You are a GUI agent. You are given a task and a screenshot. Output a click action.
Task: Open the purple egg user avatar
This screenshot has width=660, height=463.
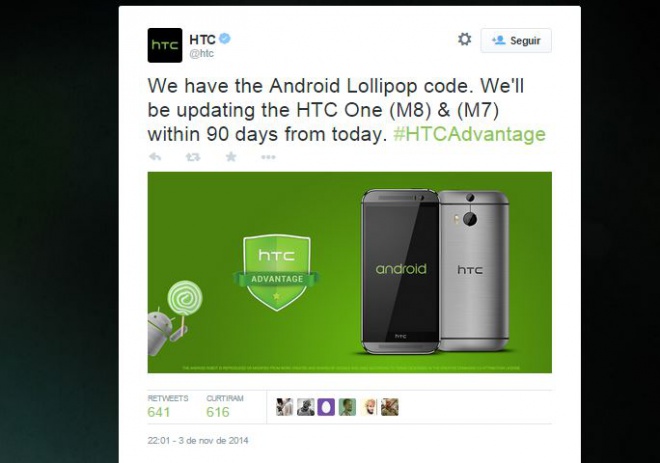[326, 407]
